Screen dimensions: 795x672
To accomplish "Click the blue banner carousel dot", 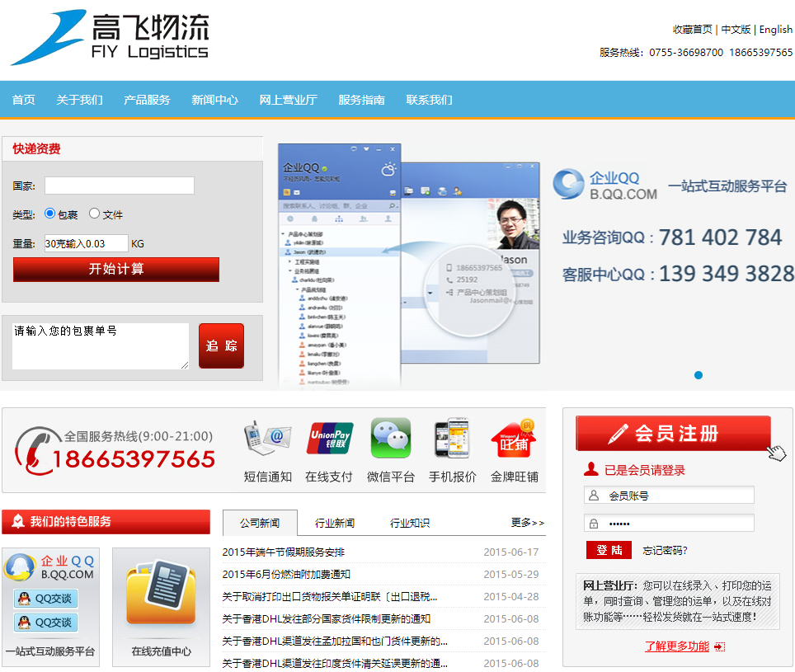I will [x=699, y=375].
